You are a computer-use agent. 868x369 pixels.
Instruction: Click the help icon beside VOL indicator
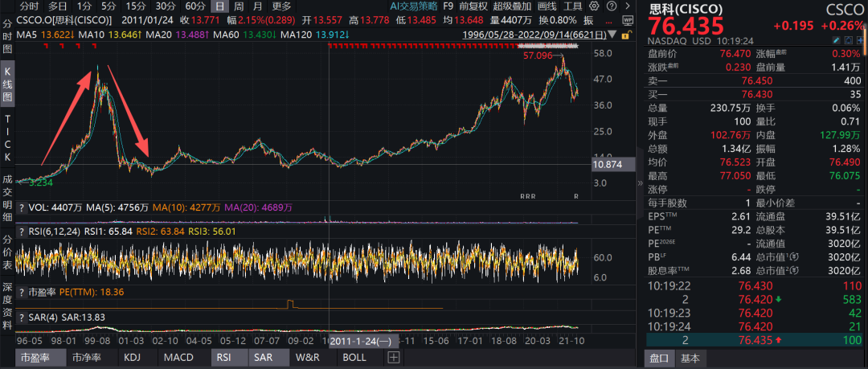tap(22, 207)
